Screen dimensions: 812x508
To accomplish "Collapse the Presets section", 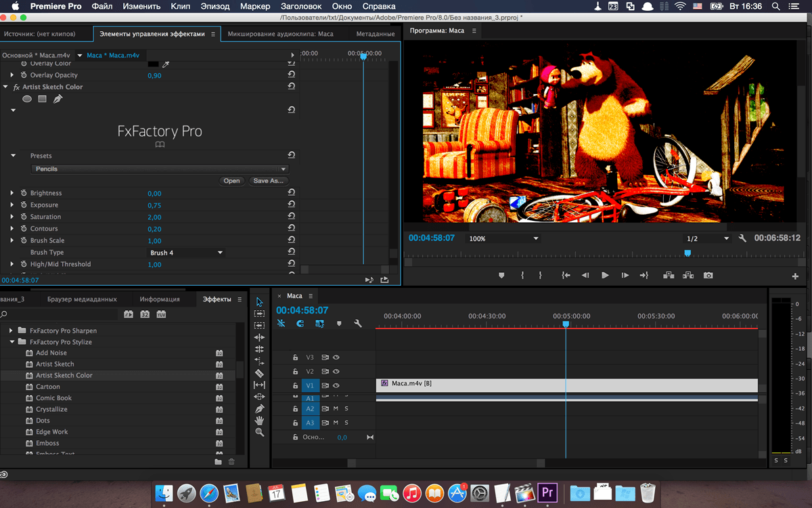I will 13,156.
